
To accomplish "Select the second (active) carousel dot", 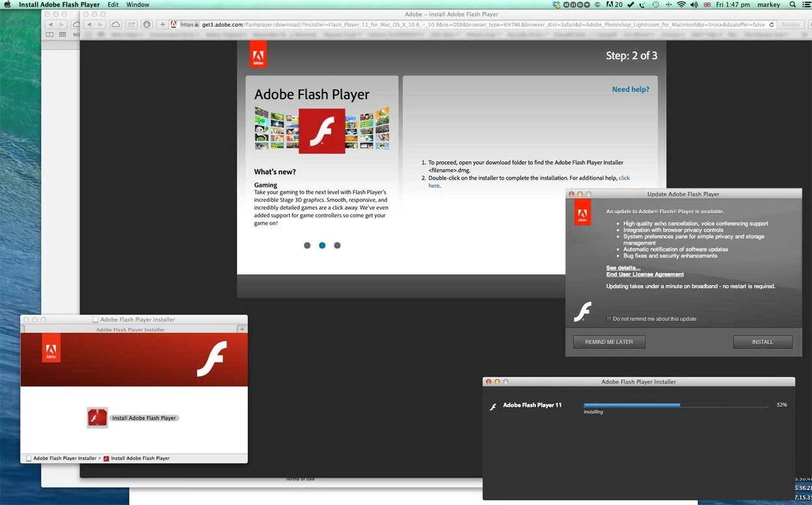I will (322, 245).
